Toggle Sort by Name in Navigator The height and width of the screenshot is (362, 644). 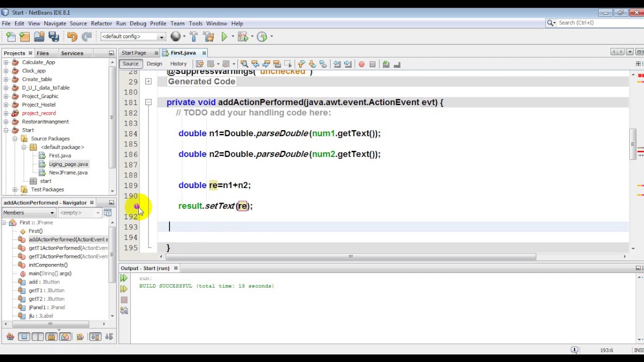point(95,337)
